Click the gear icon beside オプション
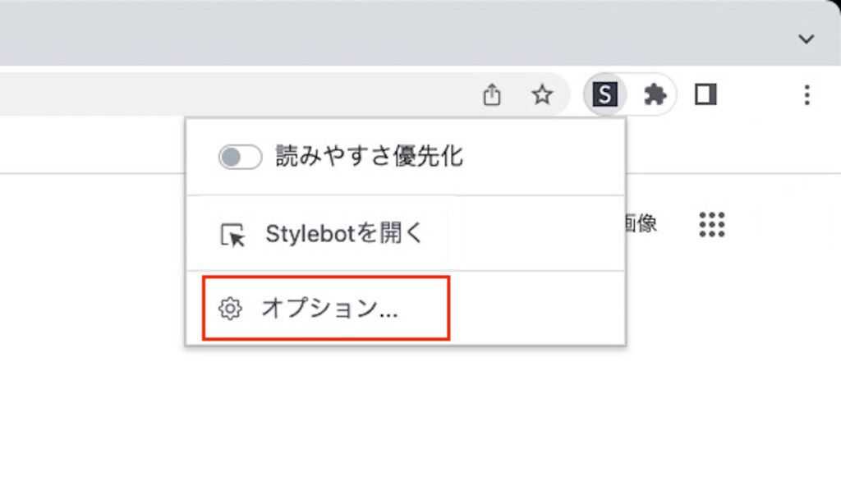 pos(232,308)
